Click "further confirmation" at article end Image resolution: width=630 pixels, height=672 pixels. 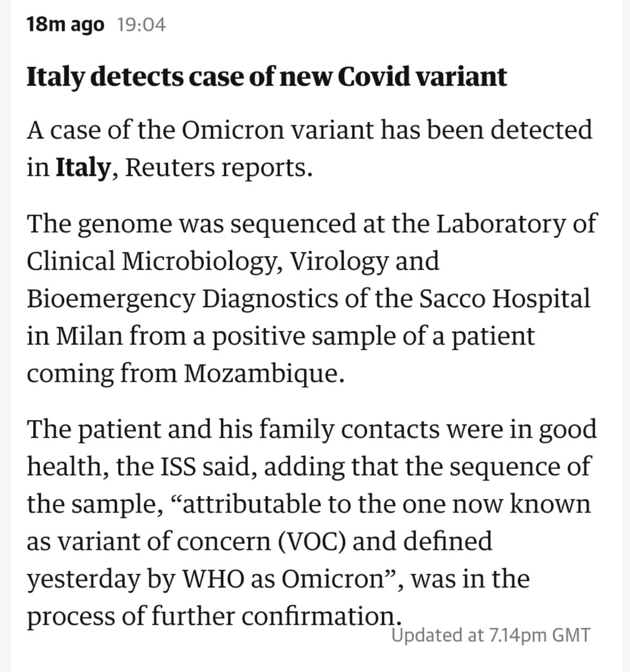coord(273,617)
